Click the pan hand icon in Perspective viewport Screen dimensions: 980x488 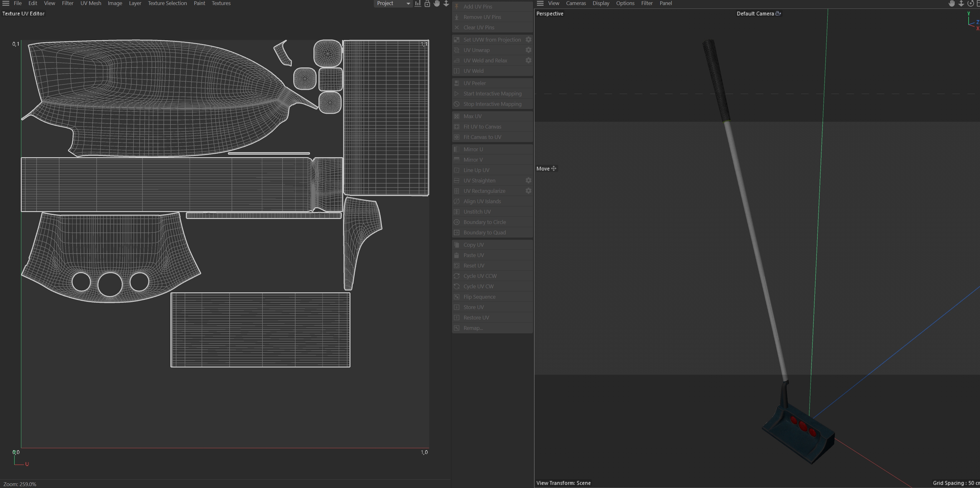click(951, 3)
